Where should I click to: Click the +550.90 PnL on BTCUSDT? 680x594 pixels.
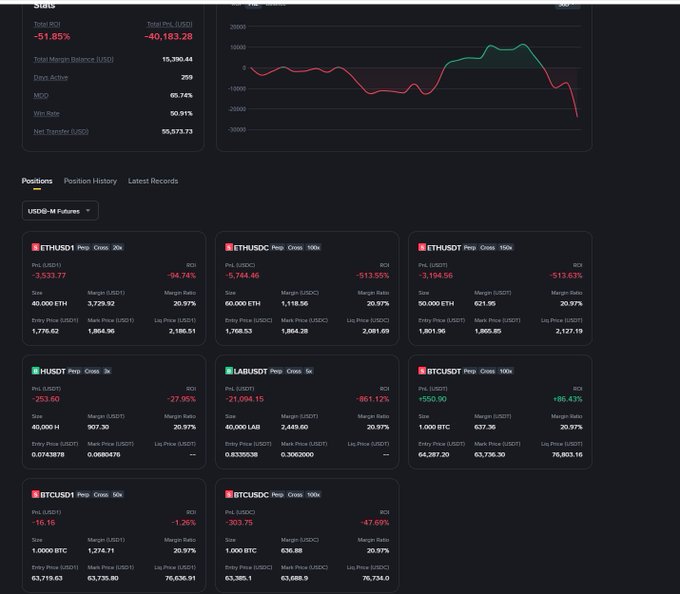[432, 399]
